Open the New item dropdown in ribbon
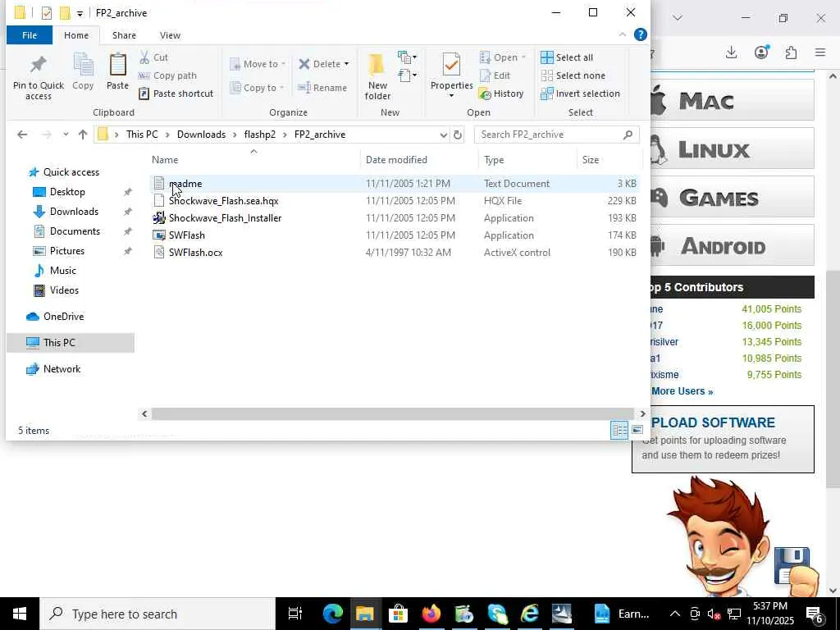Viewport: 840px width, 630px height. [x=407, y=57]
